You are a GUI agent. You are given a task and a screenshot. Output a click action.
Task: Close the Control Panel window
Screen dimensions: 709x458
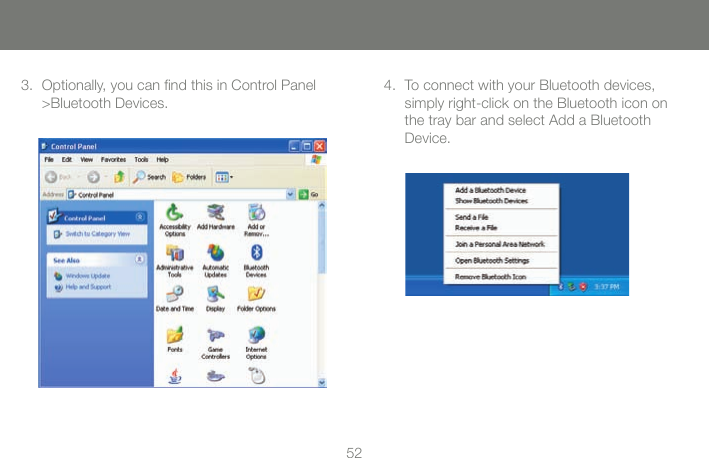pyautogui.click(x=319, y=146)
